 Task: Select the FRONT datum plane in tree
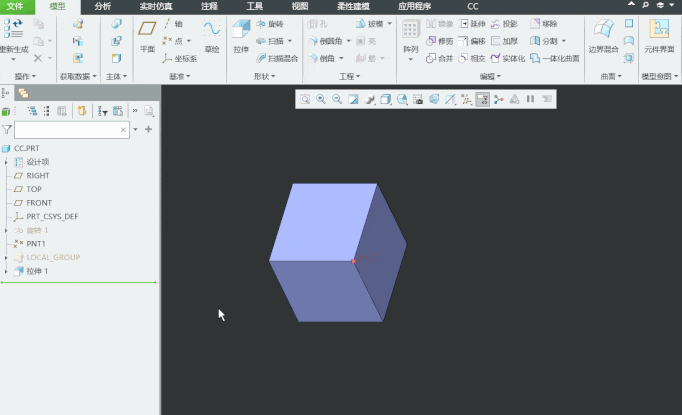pyautogui.click(x=39, y=203)
